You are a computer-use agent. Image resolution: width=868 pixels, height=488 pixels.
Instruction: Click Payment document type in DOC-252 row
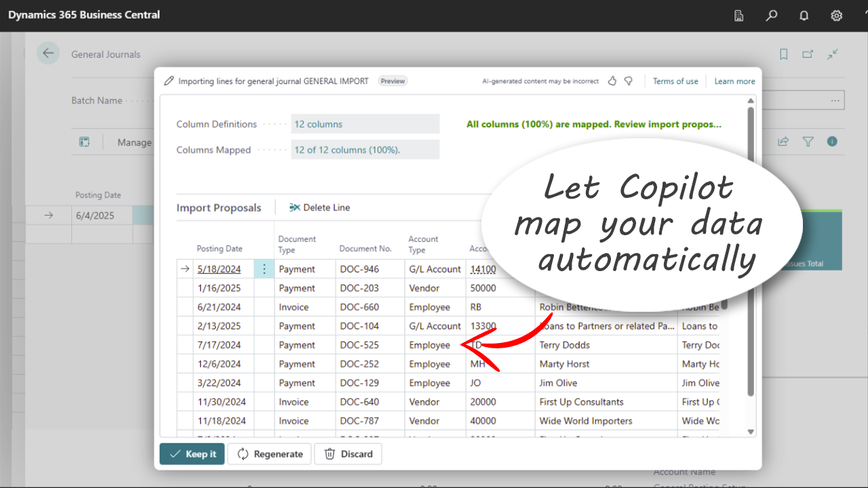coord(305,364)
